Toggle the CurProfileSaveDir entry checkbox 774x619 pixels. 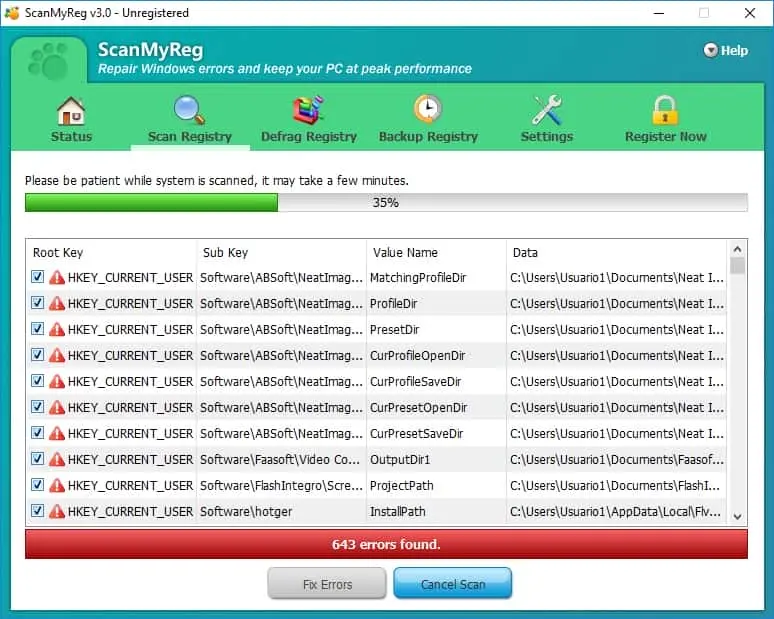point(38,381)
